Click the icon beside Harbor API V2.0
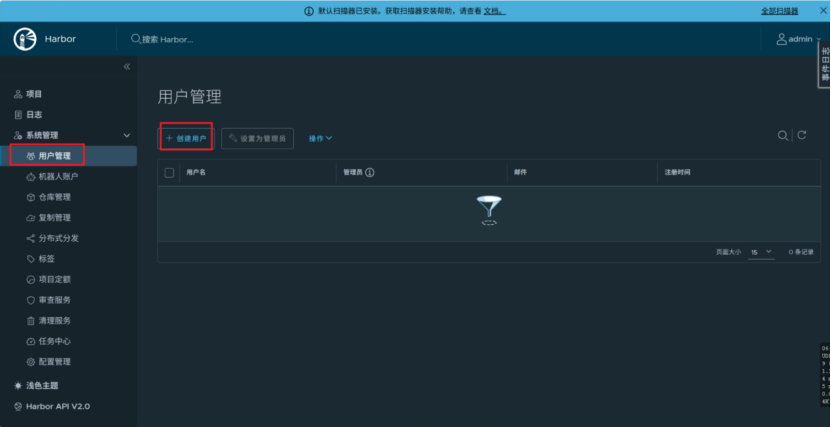 click(x=18, y=406)
